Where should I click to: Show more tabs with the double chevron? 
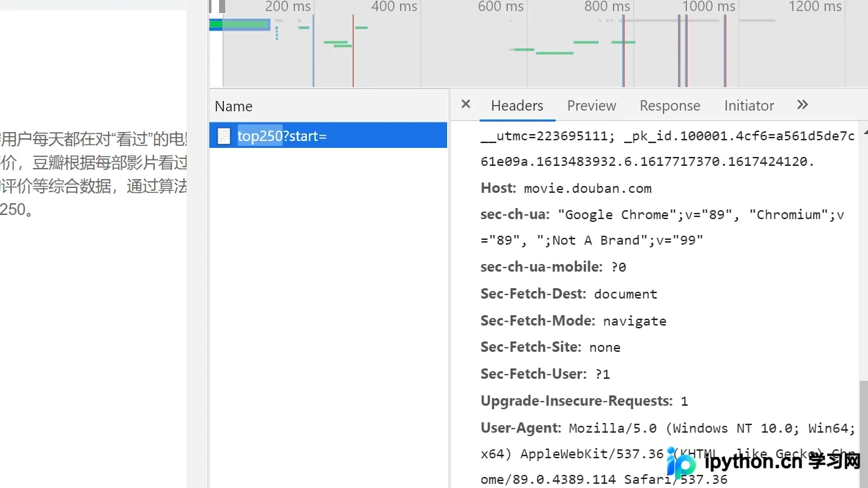802,104
